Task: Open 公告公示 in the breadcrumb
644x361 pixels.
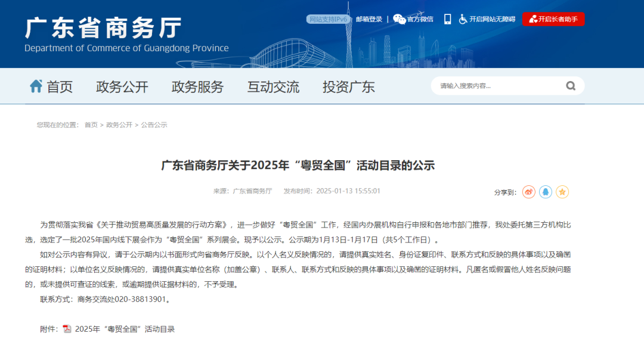Action: click(154, 125)
